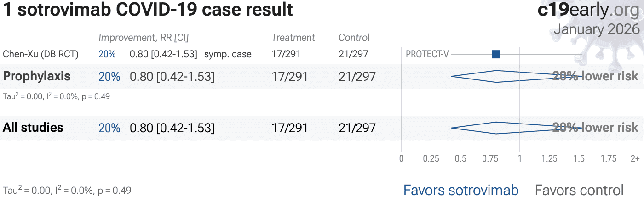Click the 0.25 axis tick label
Screen dimensions: 644x197
[431, 158]
